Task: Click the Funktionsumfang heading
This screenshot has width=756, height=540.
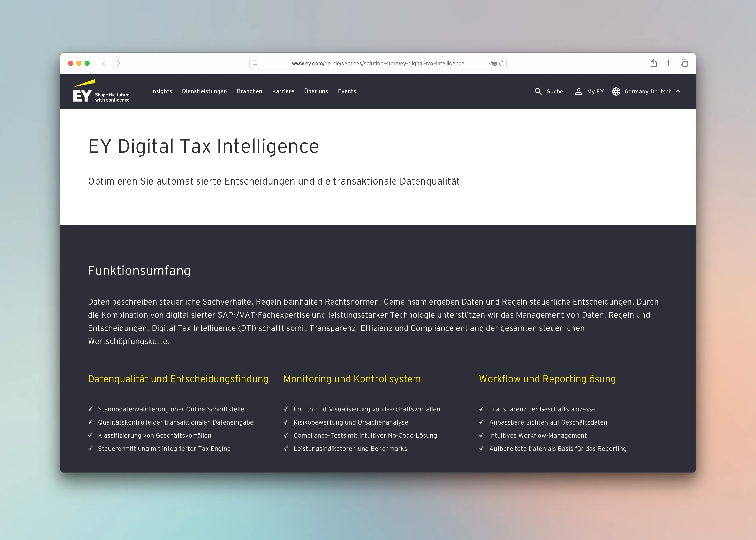Action: click(x=139, y=271)
